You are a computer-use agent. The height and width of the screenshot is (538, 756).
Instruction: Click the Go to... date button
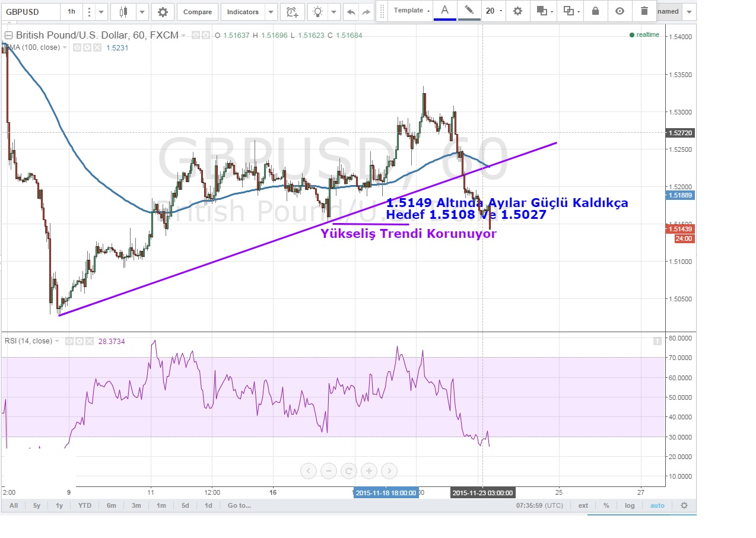239,505
